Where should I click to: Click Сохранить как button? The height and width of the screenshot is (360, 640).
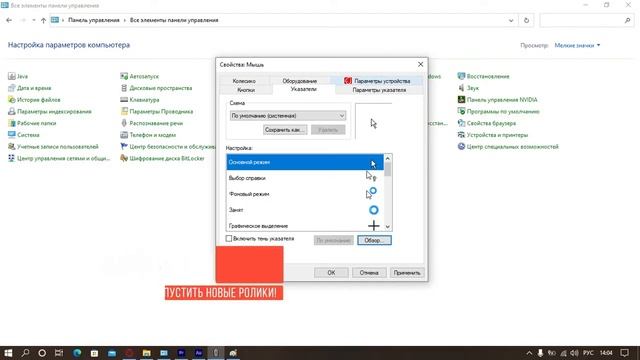pos(285,130)
